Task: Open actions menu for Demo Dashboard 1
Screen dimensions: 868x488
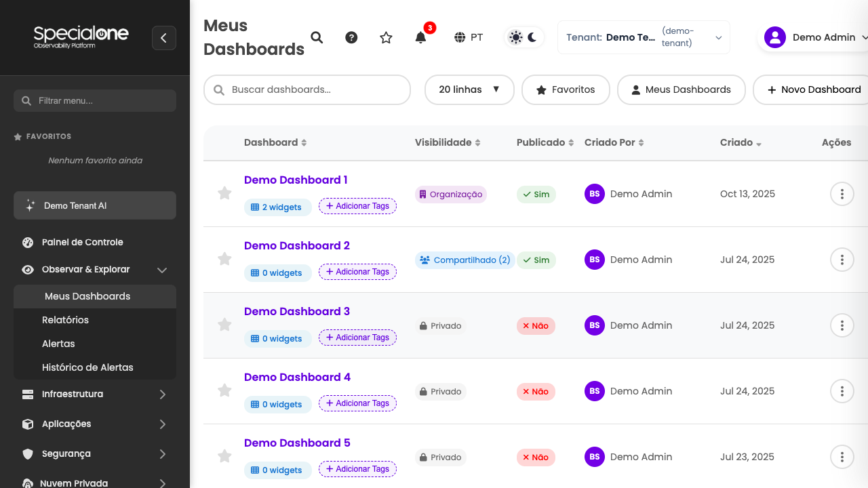Action: (842, 194)
